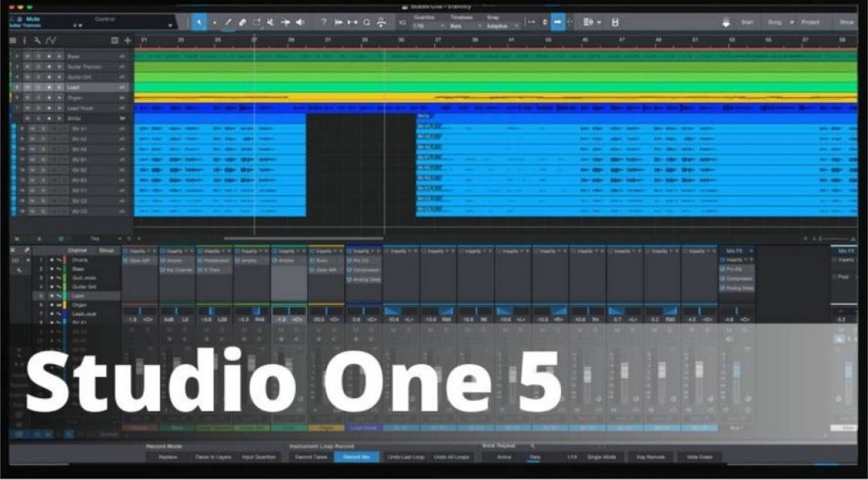
Task: Click the Input Quantize button
Action: [x=259, y=457]
